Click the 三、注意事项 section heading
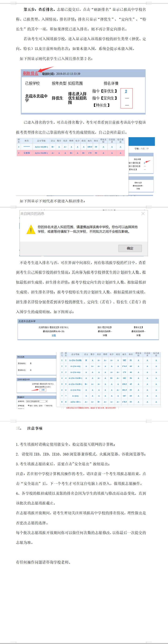 tap(29, 428)
